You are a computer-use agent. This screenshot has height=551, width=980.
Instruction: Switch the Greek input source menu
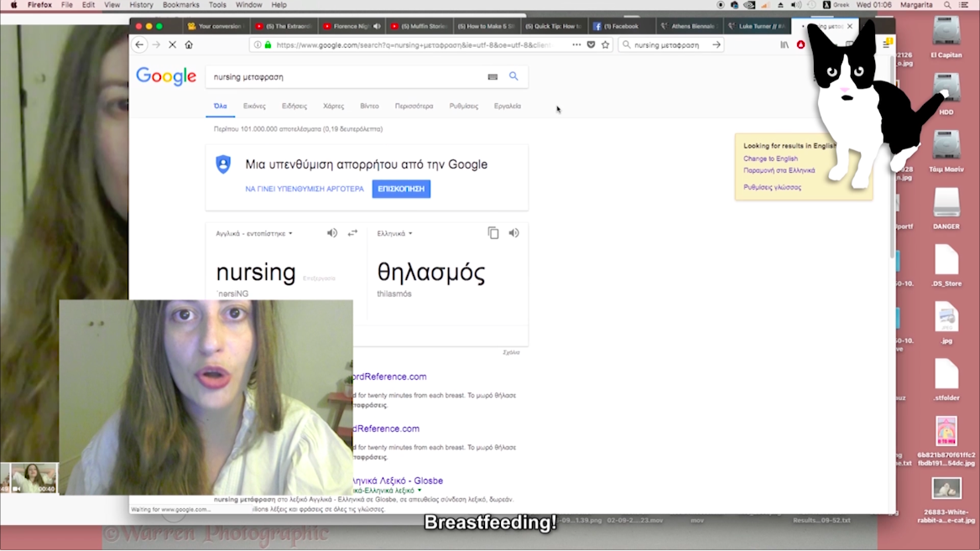point(836,5)
